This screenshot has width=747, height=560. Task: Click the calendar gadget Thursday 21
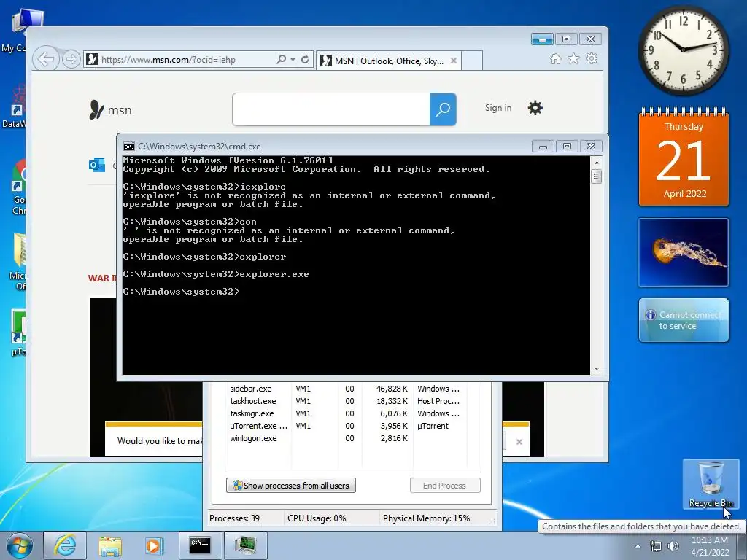[x=684, y=157]
